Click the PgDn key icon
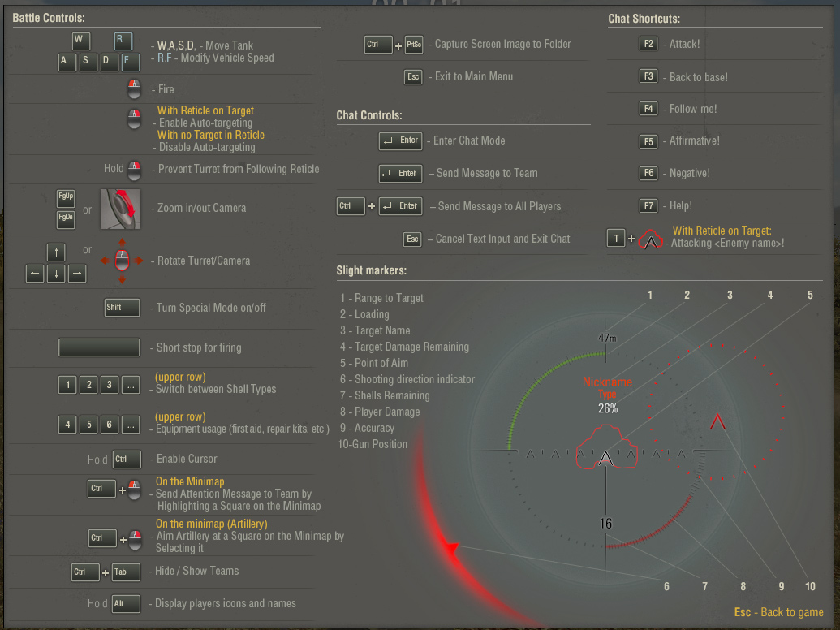Image resolution: width=840 pixels, height=630 pixels. [x=66, y=219]
